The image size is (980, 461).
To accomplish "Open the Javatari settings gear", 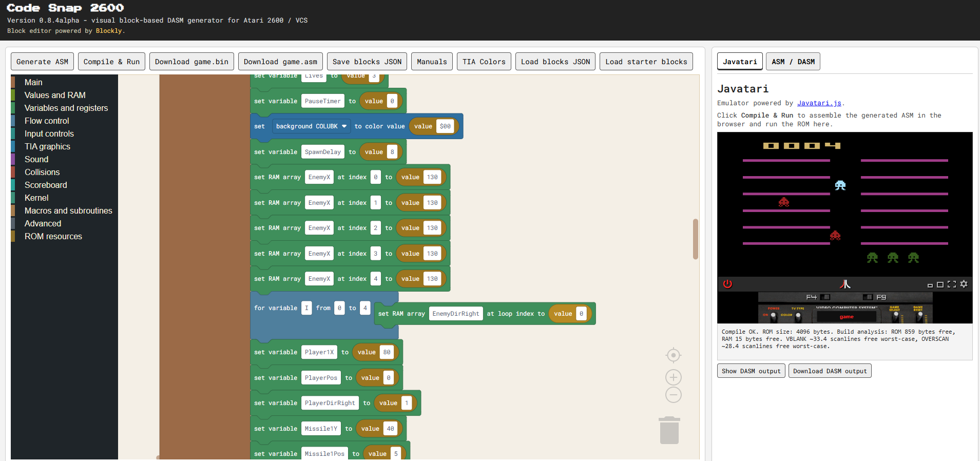I will [x=964, y=284].
